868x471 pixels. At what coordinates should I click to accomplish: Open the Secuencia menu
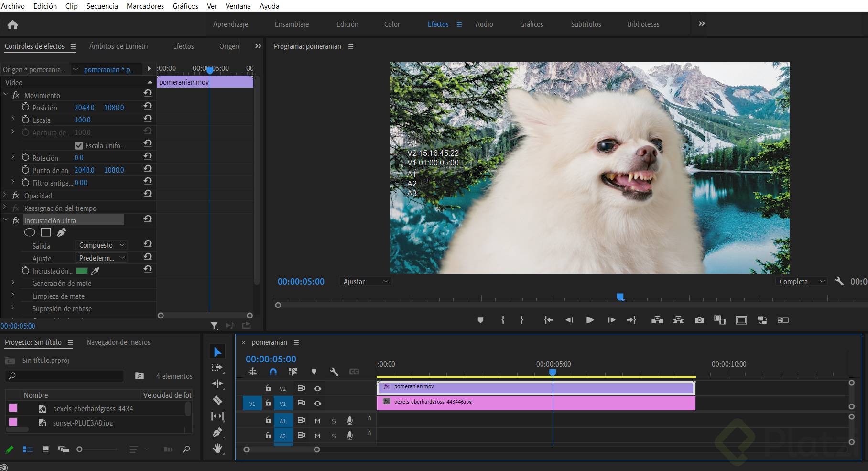point(102,6)
